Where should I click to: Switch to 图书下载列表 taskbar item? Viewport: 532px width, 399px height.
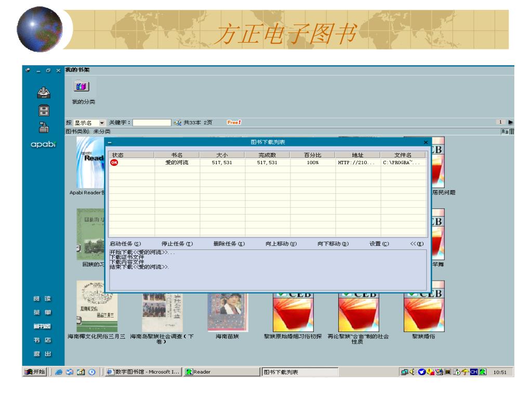(x=300, y=372)
